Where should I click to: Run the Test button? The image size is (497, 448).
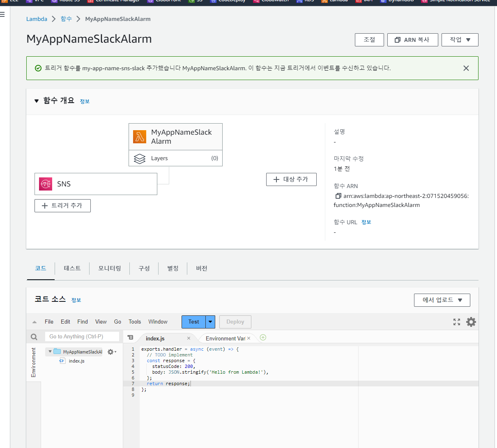193,322
